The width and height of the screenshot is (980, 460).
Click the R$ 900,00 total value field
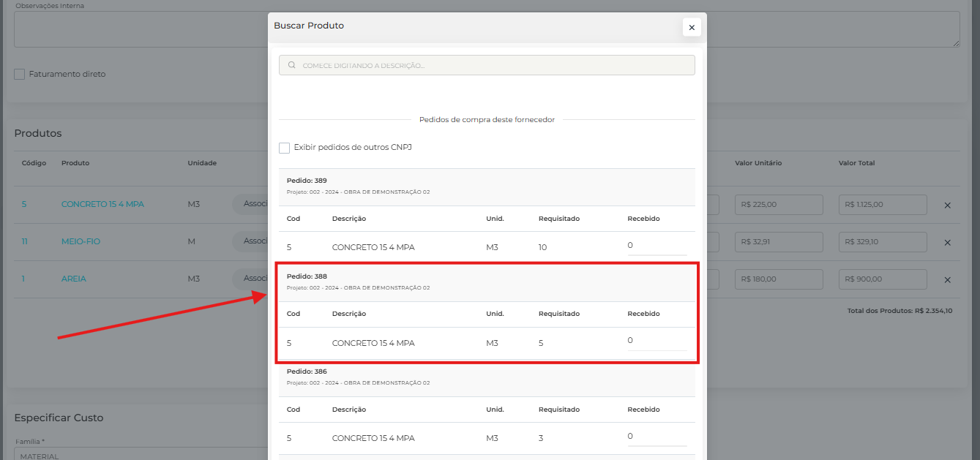[882, 279]
